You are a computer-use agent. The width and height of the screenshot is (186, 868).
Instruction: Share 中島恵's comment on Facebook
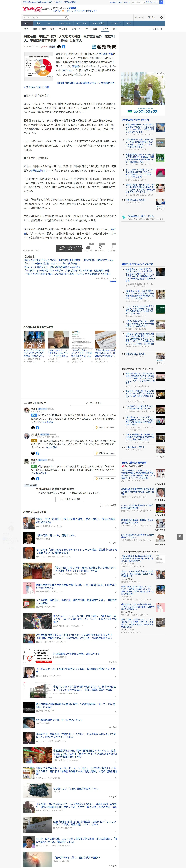tap(38, 428)
